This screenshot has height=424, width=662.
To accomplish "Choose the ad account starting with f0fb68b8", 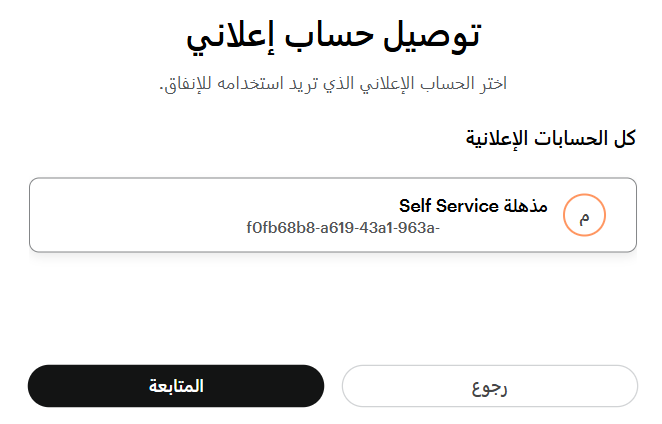I will point(333,215).
